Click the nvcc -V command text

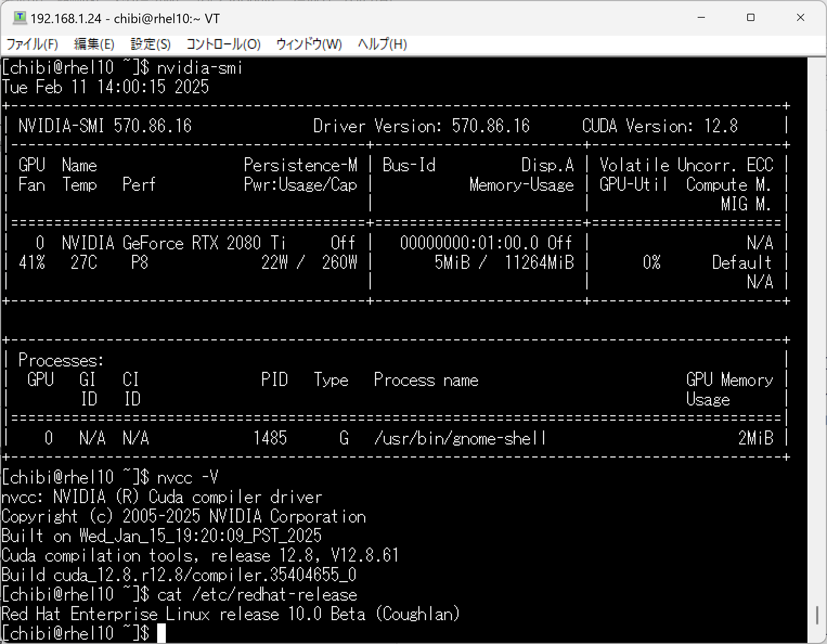(188, 477)
